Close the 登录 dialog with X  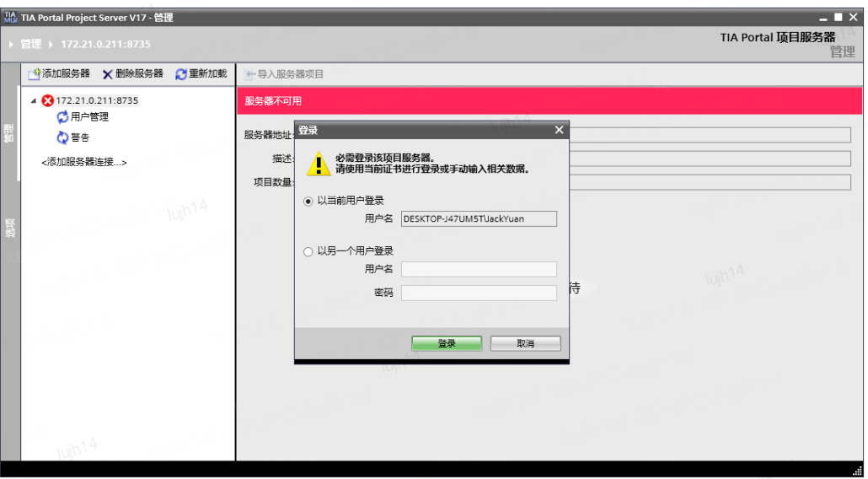click(559, 130)
